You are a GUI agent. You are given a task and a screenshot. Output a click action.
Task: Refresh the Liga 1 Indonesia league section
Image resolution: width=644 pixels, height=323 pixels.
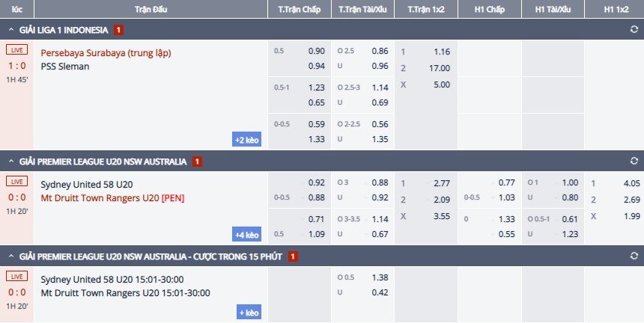click(634, 30)
